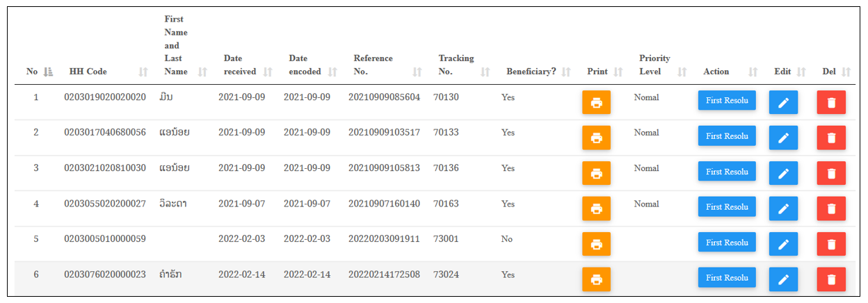Sort the table by No column
Viewport: 868px width, 303px height.
pos(48,72)
